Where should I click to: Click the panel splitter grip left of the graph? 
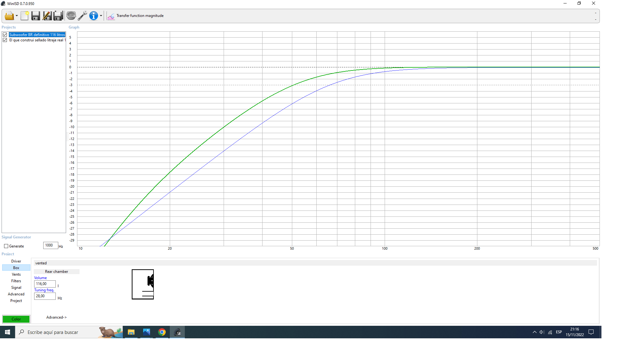click(x=67, y=136)
